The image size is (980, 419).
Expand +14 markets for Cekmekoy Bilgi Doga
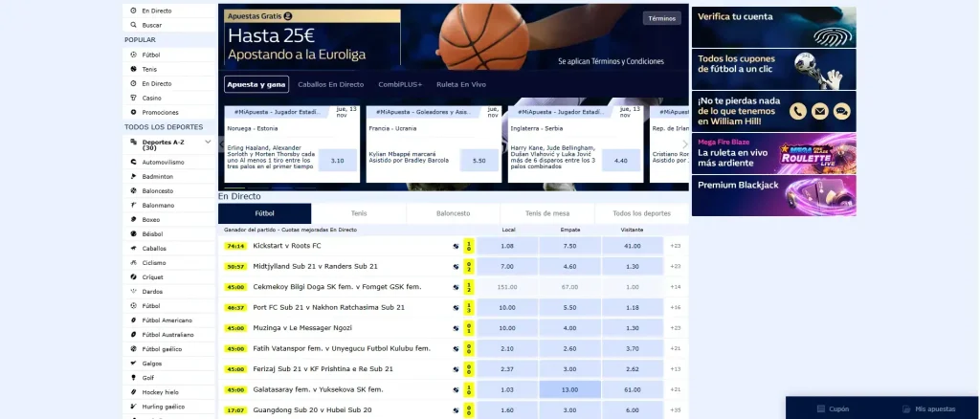coord(675,287)
